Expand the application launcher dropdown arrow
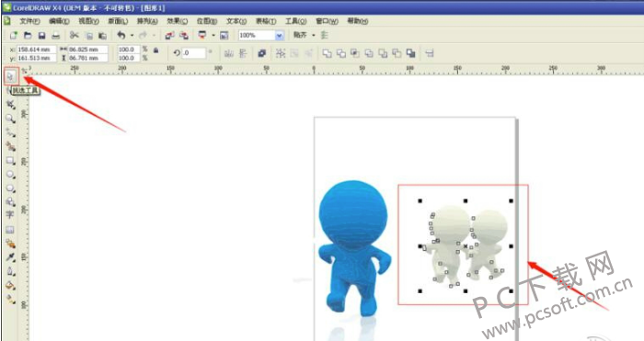Screen dimensions: 644x341 tap(213, 36)
